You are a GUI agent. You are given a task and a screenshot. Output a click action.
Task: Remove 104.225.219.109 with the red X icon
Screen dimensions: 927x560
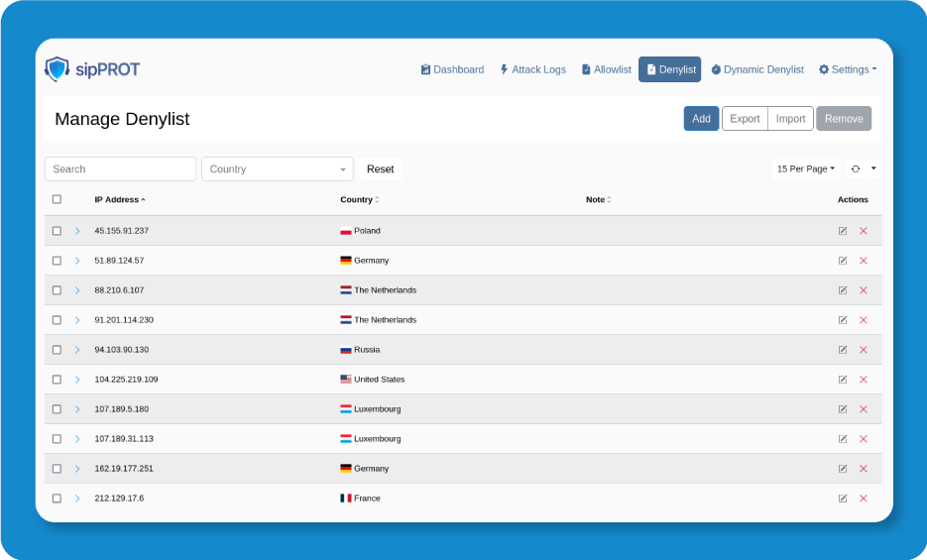(864, 380)
